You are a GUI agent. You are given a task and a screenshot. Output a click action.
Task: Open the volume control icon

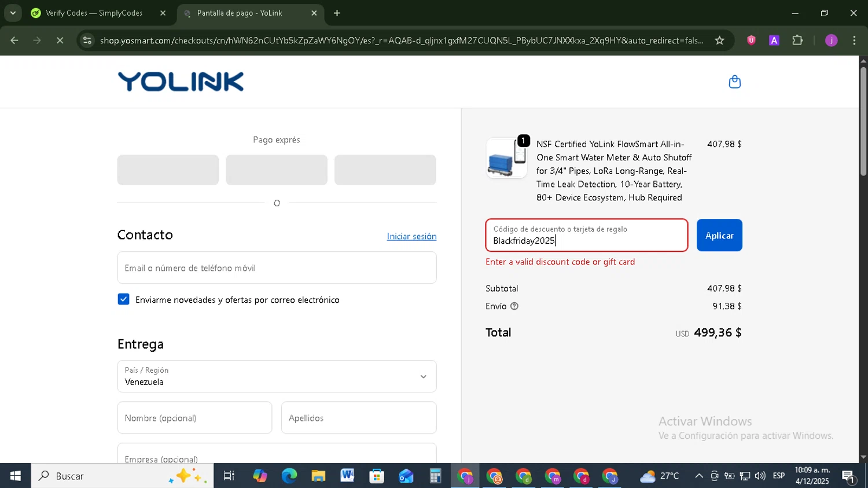click(x=760, y=476)
